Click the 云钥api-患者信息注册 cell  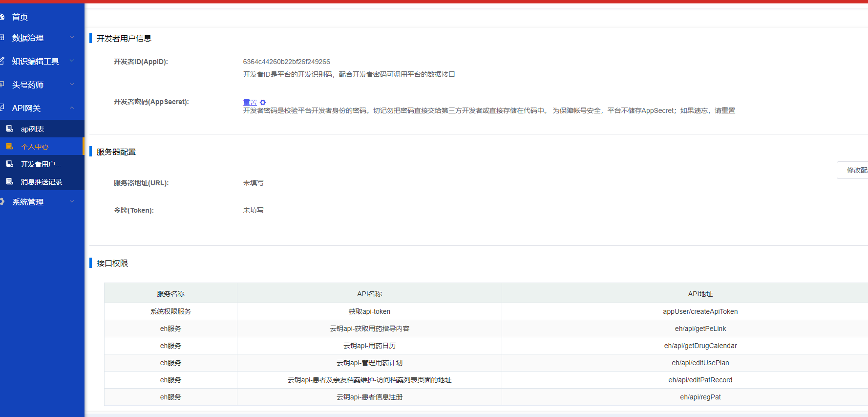pos(369,397)
